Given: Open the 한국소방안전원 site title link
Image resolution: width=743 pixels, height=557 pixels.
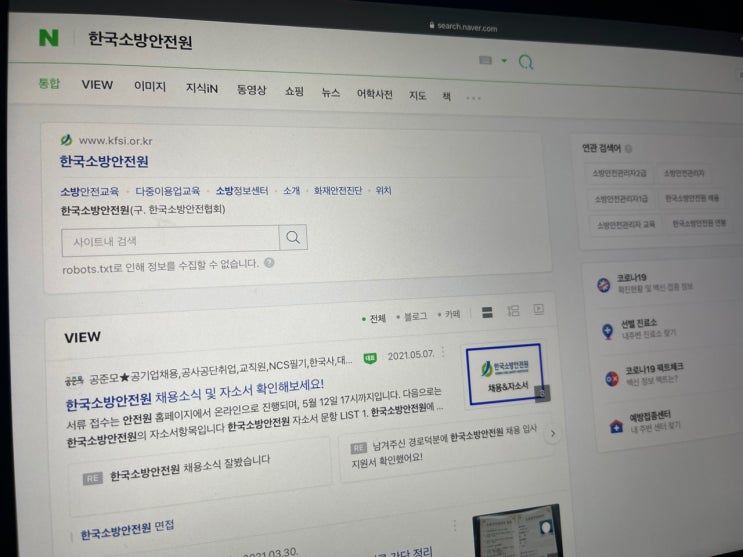Looking at the screenshot, I should click(x=104, y=162).
